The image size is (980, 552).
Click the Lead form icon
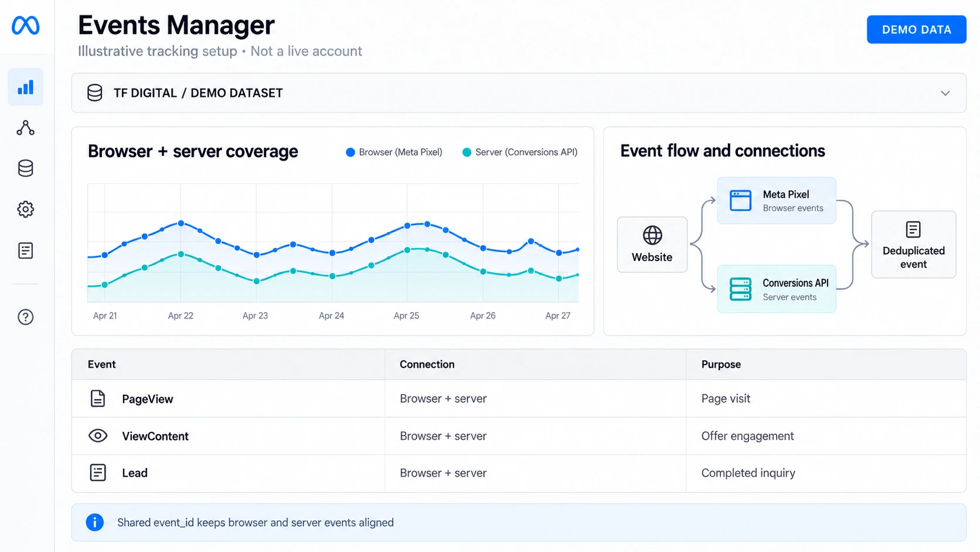click(98, 473)
